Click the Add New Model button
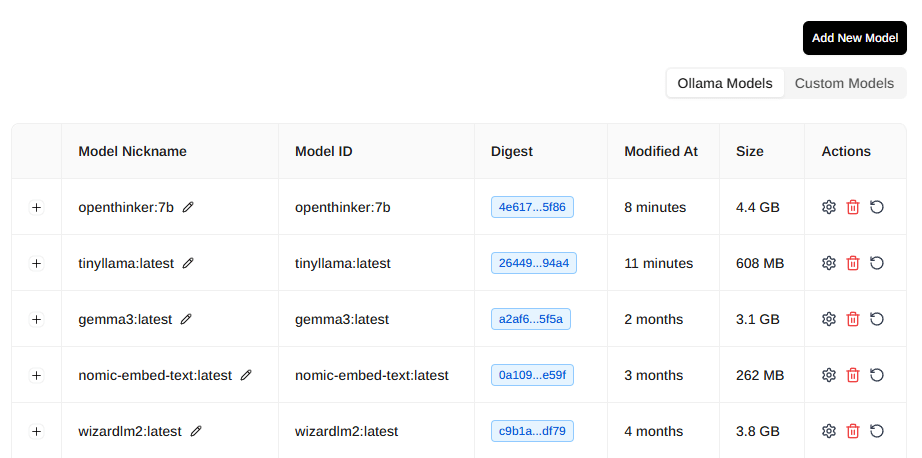Image resolution: width=922 pixels, height=458 pixels. pyautogui.click(x=854, y=38)
